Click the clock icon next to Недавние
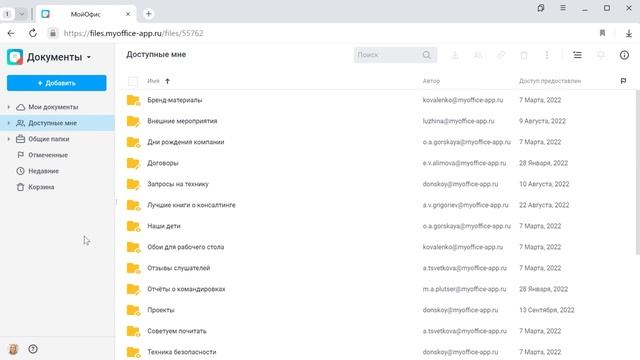 [20, 171]
